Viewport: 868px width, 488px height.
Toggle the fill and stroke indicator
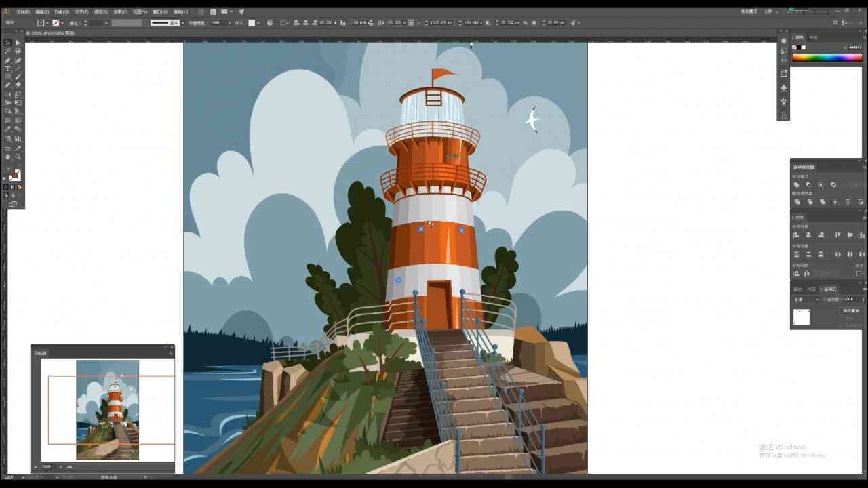pos(14,174)
